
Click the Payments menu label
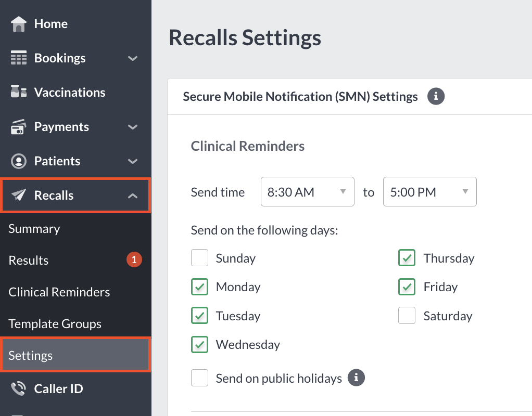(61, 127)
